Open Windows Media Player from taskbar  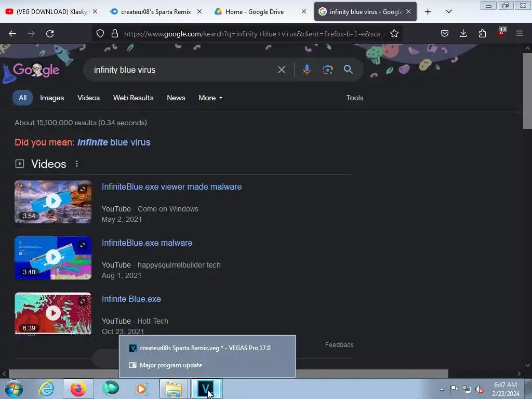pos(142,389)
